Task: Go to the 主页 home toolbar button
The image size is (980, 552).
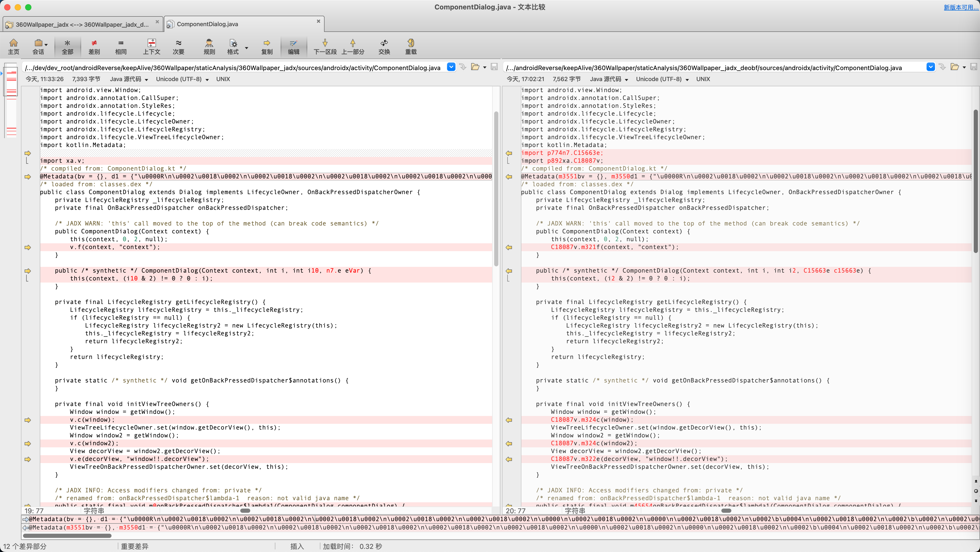Action: click(14, 46)
